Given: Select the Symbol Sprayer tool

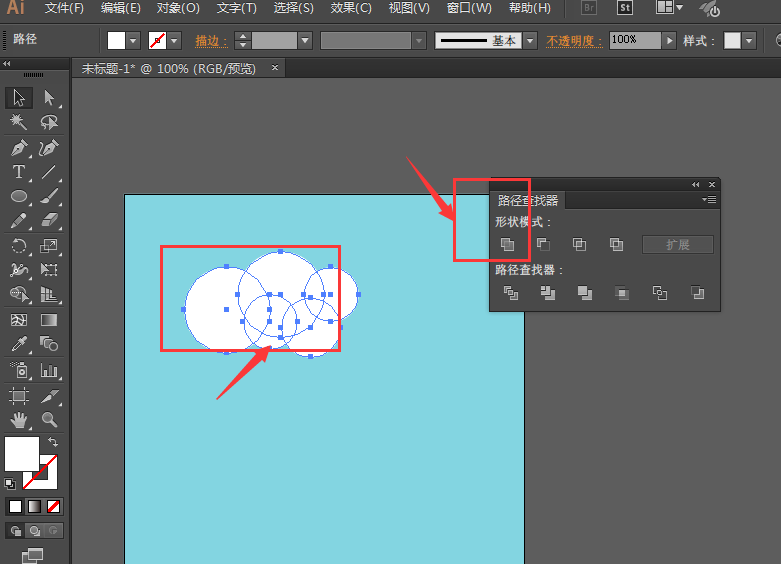Looking at the screenshot, I should click(19, 370).
